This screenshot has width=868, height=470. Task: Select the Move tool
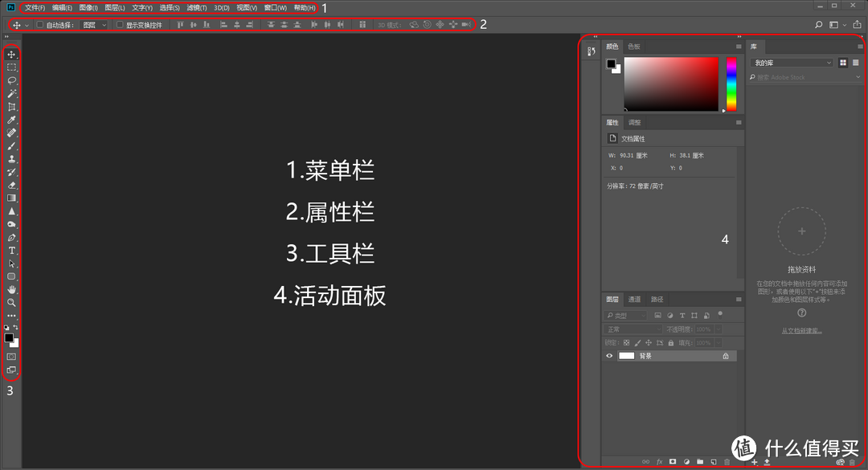11,55
